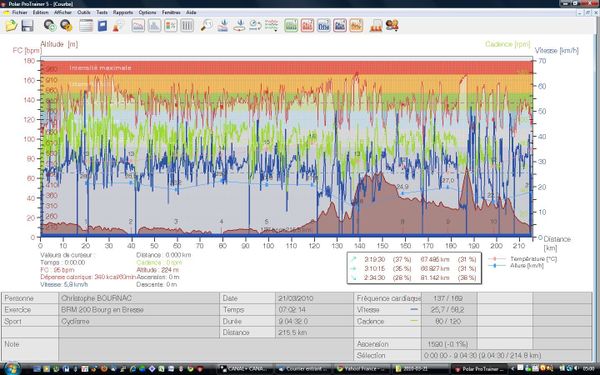Click the Polar ProTrainer taskbar button
The height and width of the screenshot is (375, 600).
pos(479,369)
